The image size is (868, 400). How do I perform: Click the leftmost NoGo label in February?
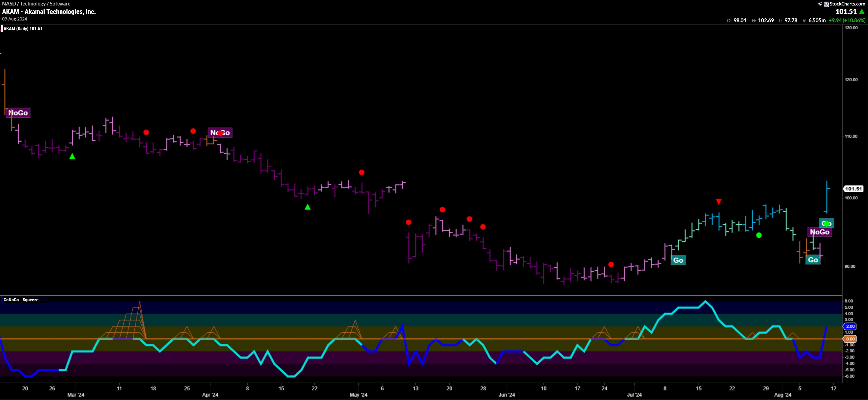[x=18, y=113]
